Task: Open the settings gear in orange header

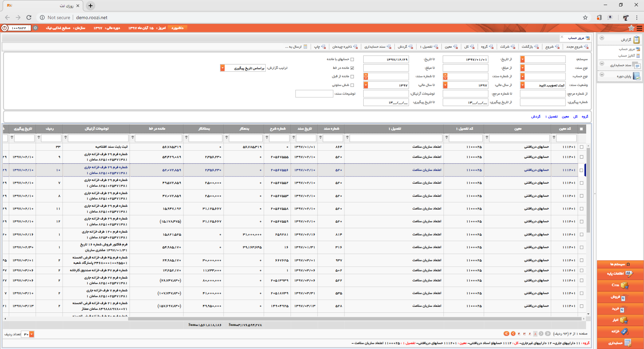Action: pyautogui.click(x=35, y=28)
